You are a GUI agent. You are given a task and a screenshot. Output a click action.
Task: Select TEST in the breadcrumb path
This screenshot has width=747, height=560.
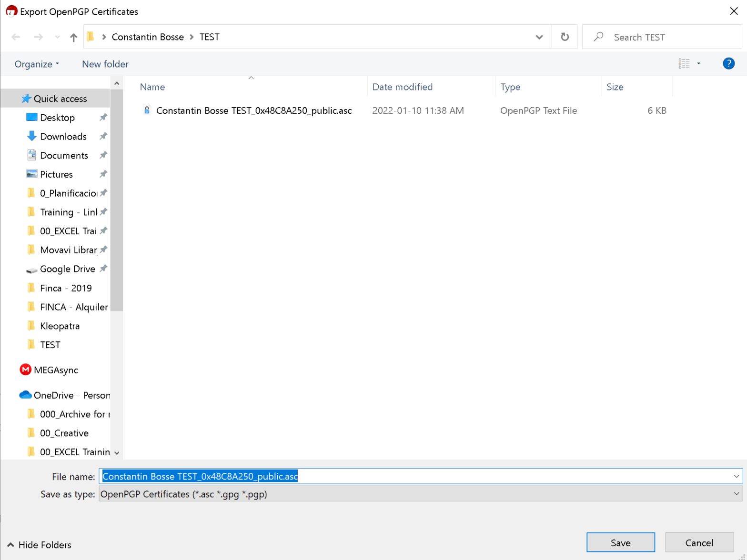point(209,37)
